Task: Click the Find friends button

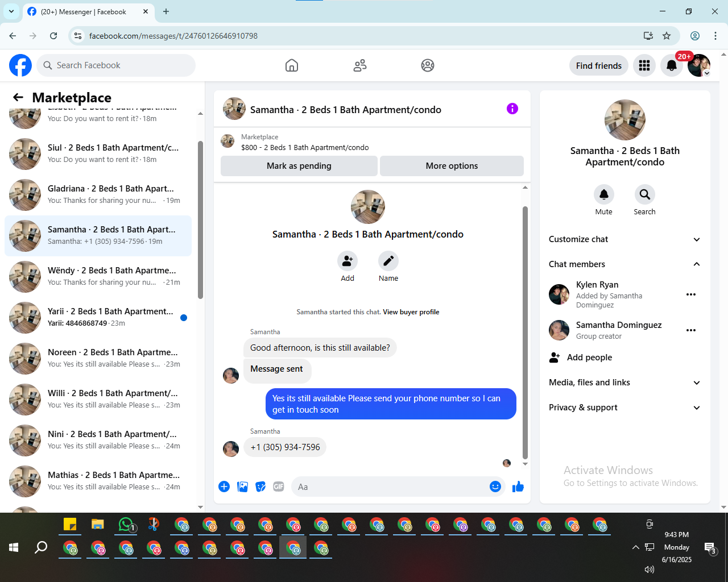Action: [599, 65]
